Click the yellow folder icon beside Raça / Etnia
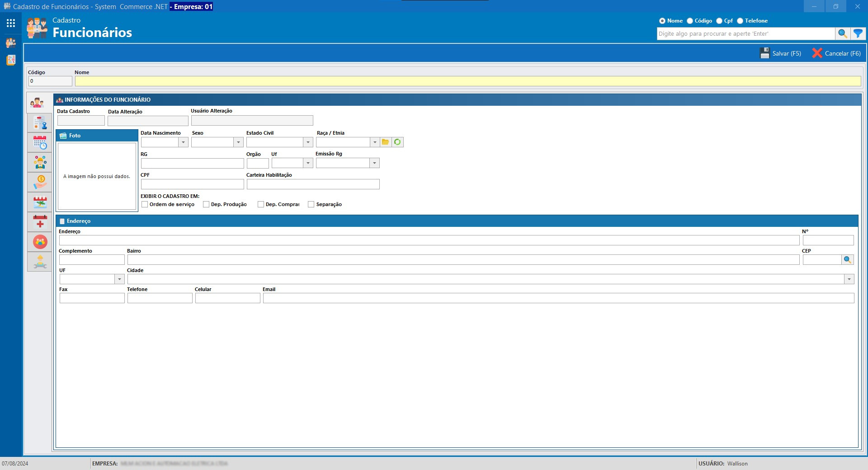 (386, 142)
